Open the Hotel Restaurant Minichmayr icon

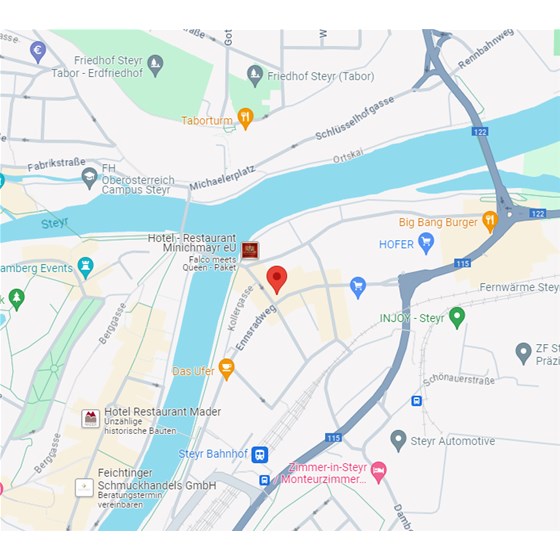coord(250,250)
